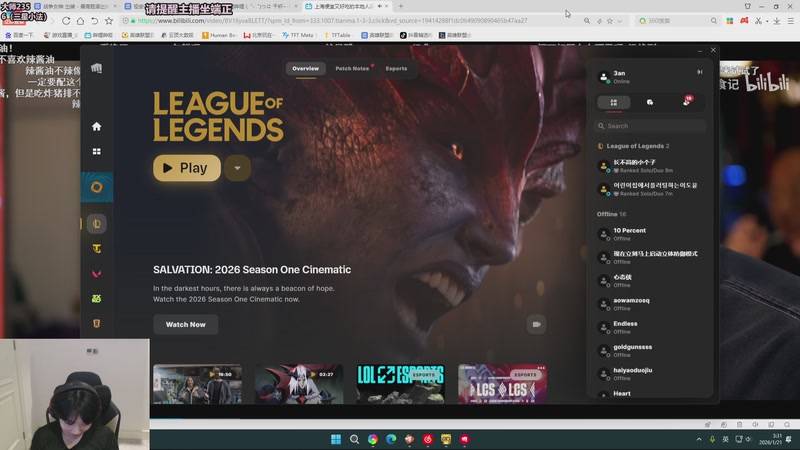
Task: Select the Valorant icon in the sidebar
Action: (x=96, y=273)
